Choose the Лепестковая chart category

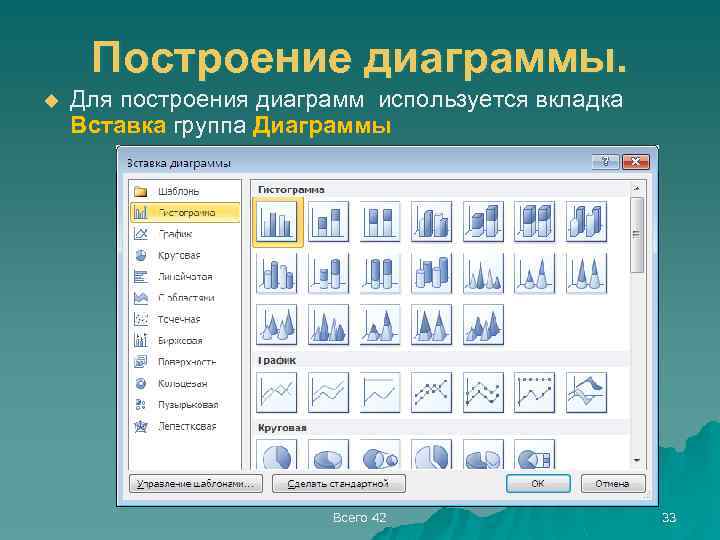(x=185, y=426)
